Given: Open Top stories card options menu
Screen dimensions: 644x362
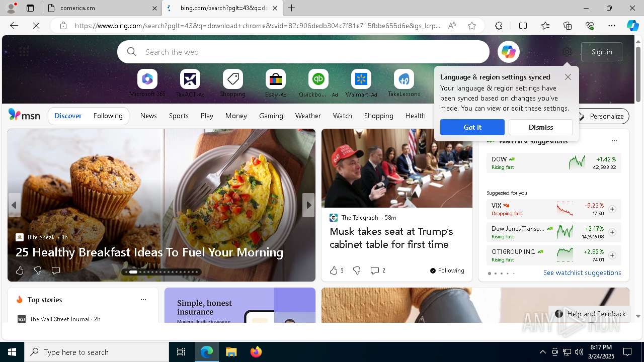Looking at the screenshot, I should point(143,300).
